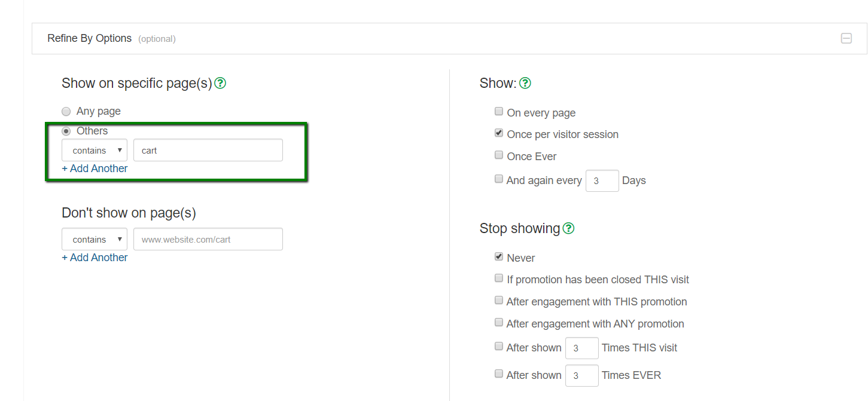Image resolution: width=868 pixels, height=401 pixels.
Task: Check If promotion has been closed THIS visit
Action: (499, 278)
